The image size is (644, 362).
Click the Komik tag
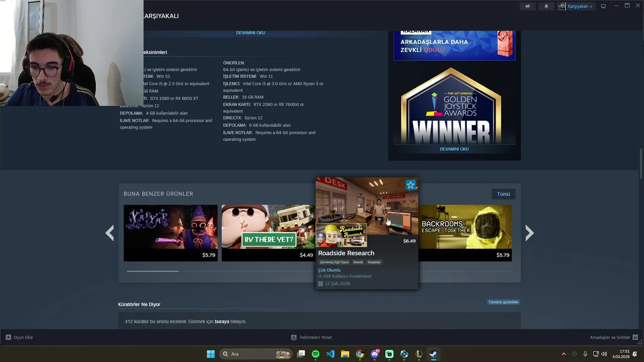pyautogui.click(x=358, y=262)
